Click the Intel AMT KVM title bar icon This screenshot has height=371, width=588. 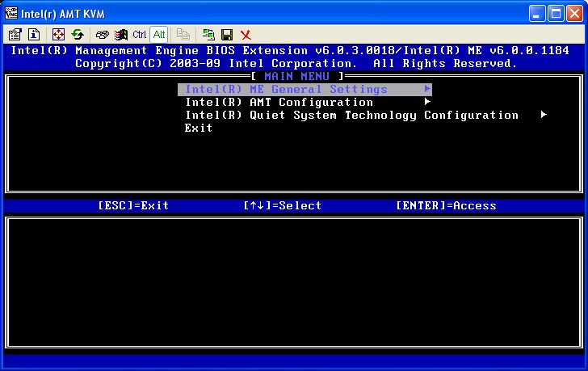[x=10, y=12]
